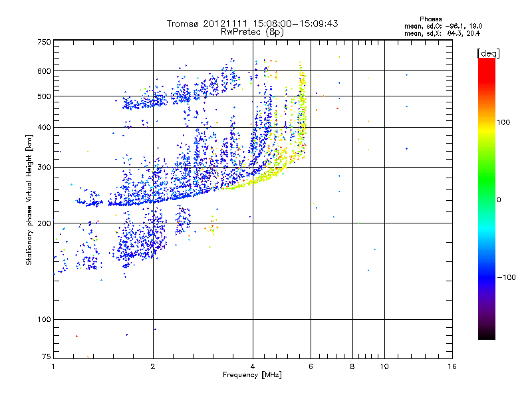The image size is (532, 399).
Task: Click x-axis tick label '8'
Action: pos(352,366)
